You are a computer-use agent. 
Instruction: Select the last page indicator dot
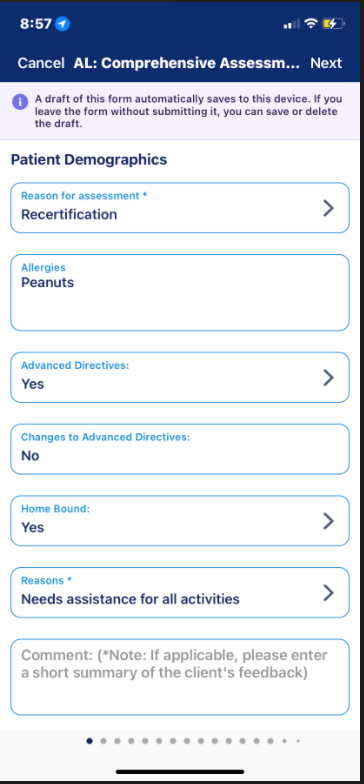[298, 741]
